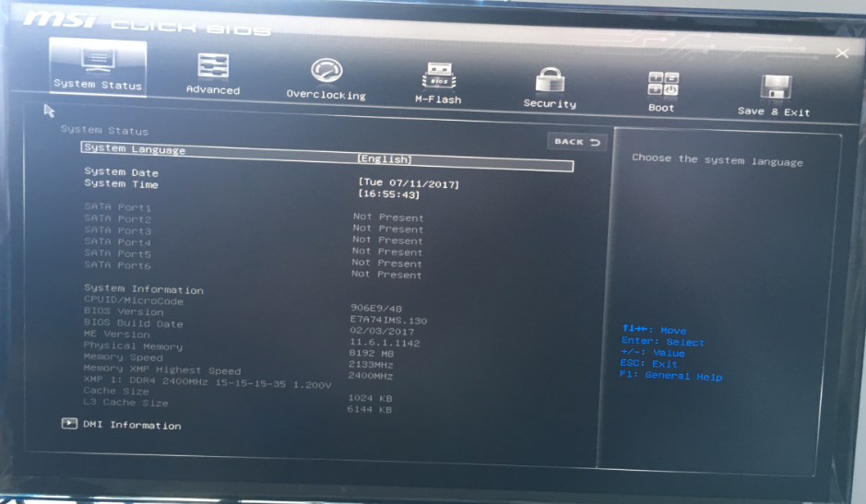866x504 pixels.
Task: Open the Boot power buttons icon
Action: [x=663, y=84]
